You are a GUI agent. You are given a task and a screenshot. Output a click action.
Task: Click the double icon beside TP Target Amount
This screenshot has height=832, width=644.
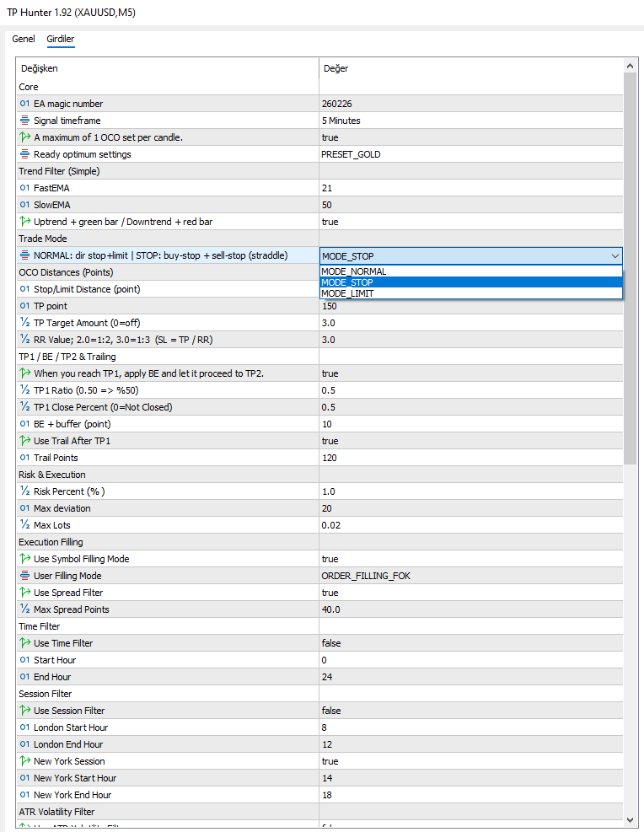tap(25, 323)
